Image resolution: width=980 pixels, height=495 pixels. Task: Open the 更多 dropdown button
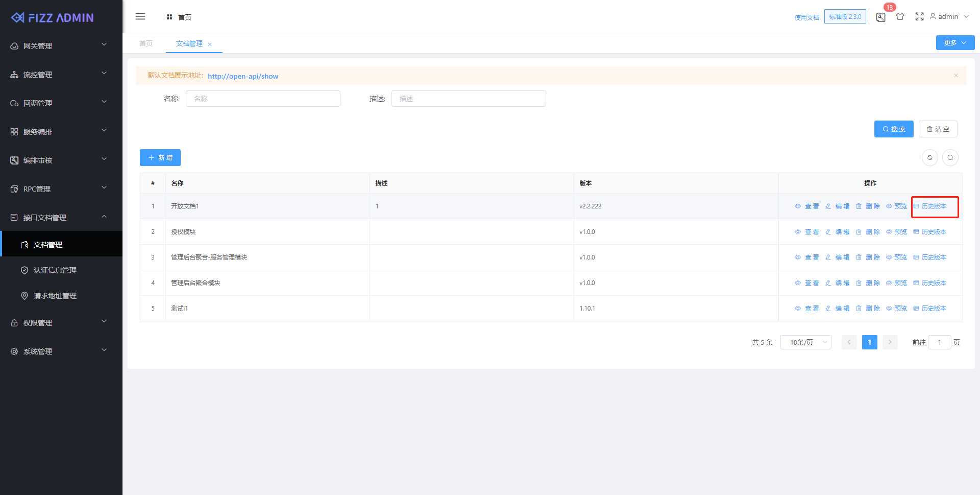954,43
